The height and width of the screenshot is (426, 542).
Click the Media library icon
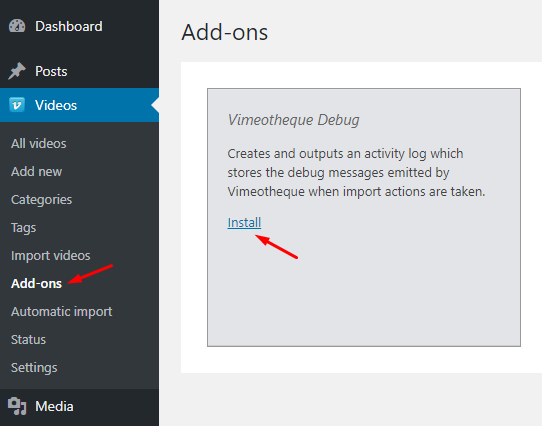[x=17, y=406]
